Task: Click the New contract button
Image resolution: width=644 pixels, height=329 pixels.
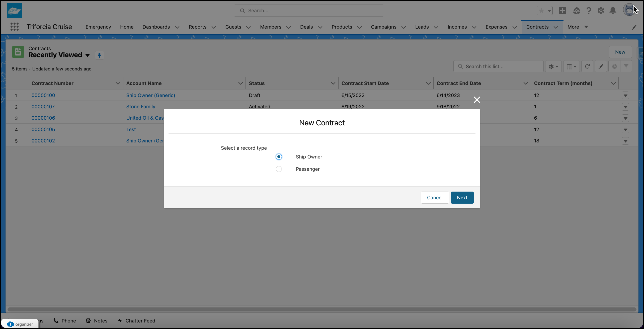Action: [x=620, y=52]
